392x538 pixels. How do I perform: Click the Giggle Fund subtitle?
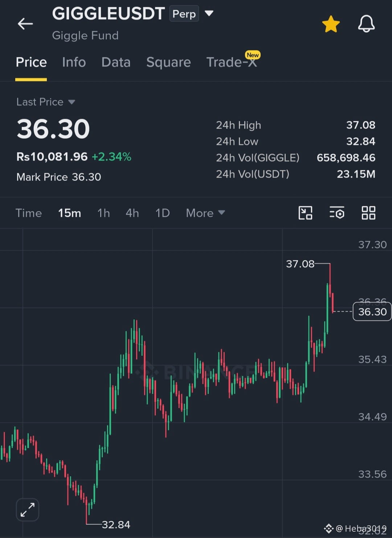coord(85,36)
